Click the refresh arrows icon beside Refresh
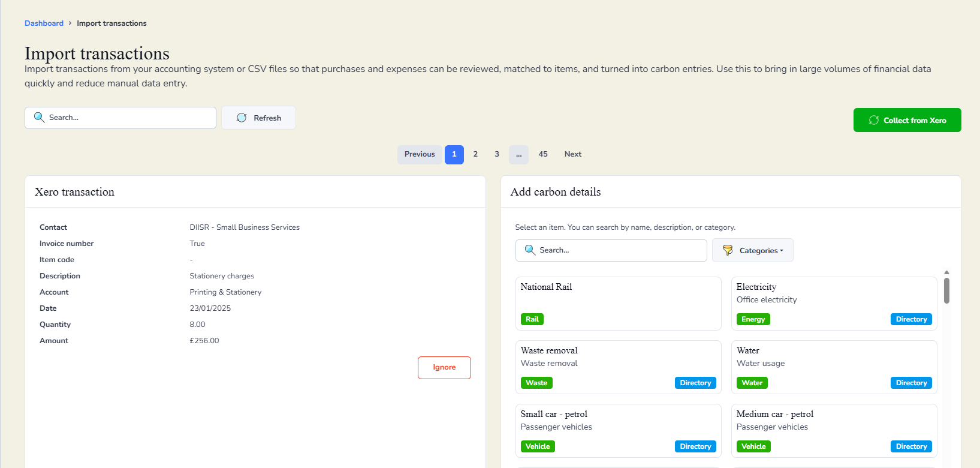This screenshot has height=468, width=980. pyautogui.click(x=242, y=118)
